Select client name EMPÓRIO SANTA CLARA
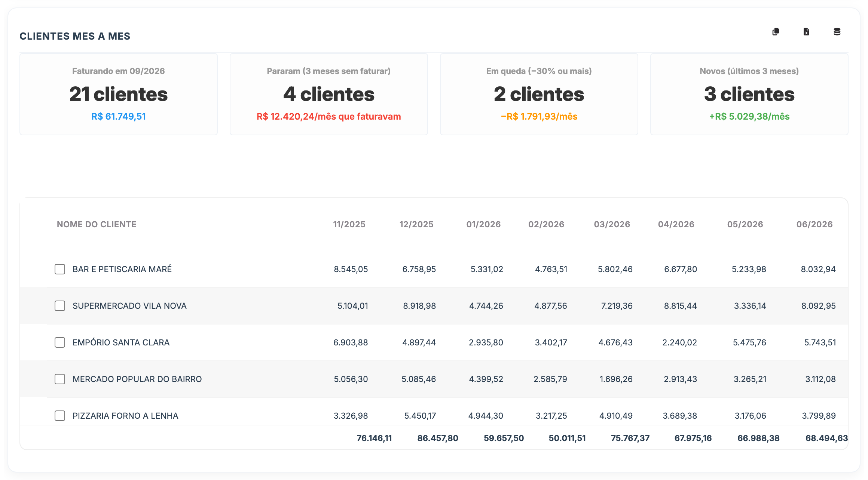868x480 pixels. pyautogui.click(x=121, y=342)
